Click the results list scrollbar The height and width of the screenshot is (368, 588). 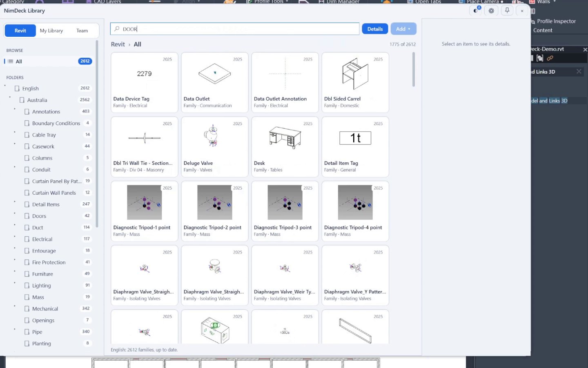(x=413, y=70)
